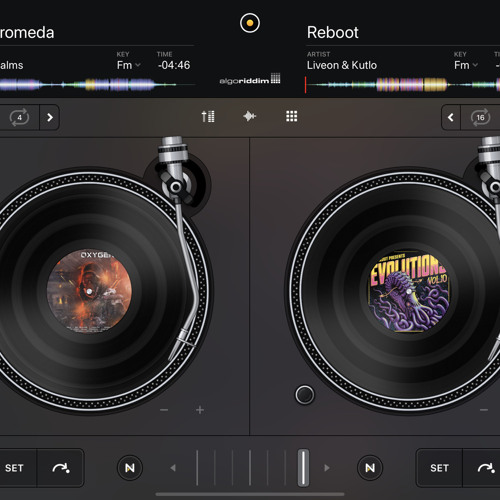The width and height of the screenshot is (500, 500).
Task: Open the mixer EQ view icon
Action: click(208, 117)
